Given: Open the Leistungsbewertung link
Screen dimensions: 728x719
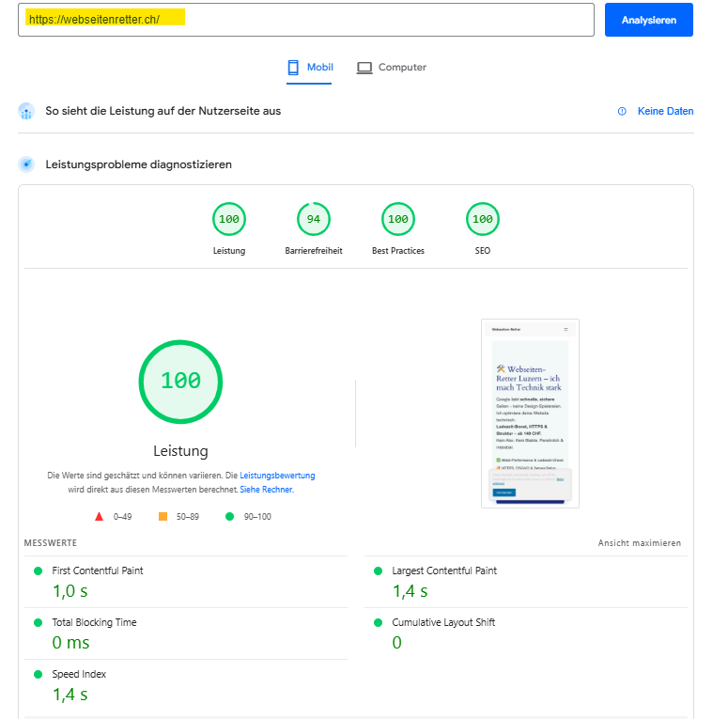Looking at the screenshot, I should point(277,476).
